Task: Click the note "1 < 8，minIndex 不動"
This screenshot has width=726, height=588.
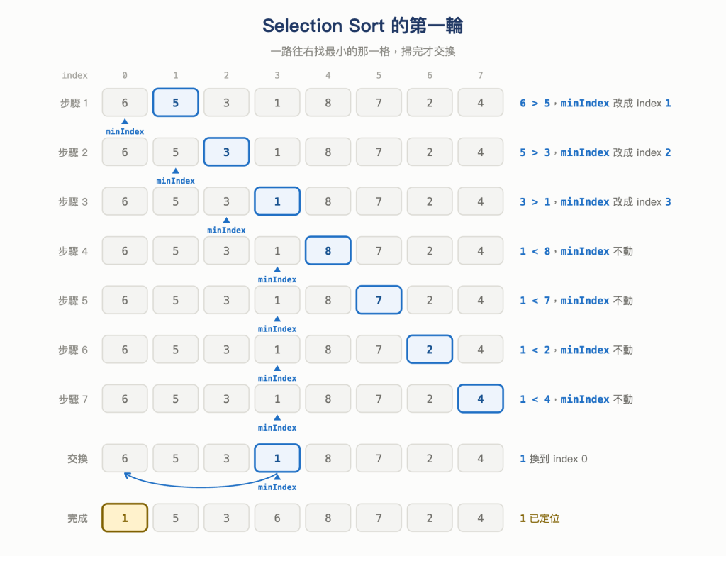Action: 576,251
